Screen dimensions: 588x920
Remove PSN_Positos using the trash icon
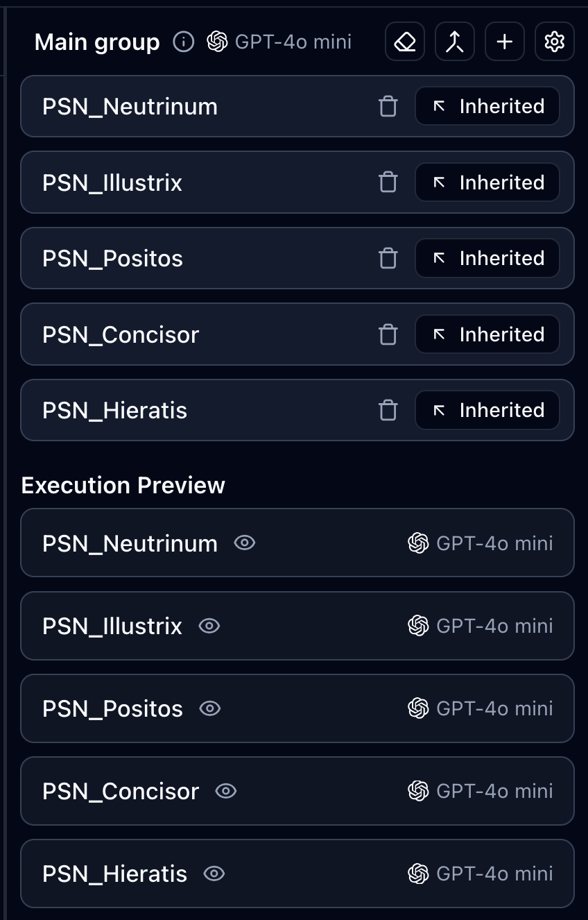(x=388, y=258)
